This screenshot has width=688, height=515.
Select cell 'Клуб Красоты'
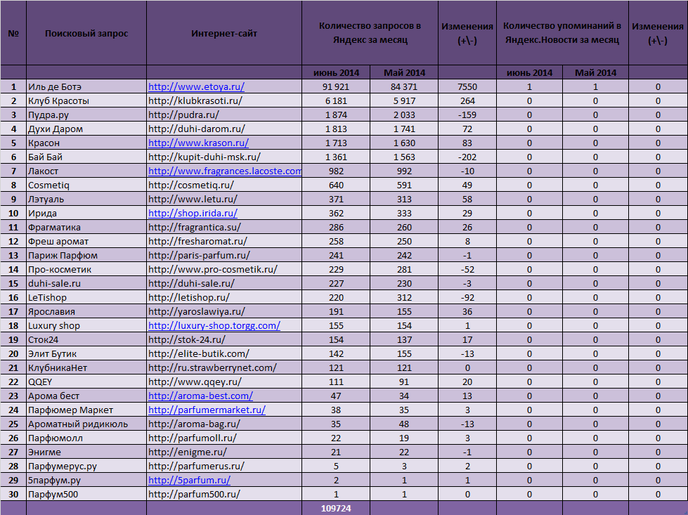pos(86,101)
